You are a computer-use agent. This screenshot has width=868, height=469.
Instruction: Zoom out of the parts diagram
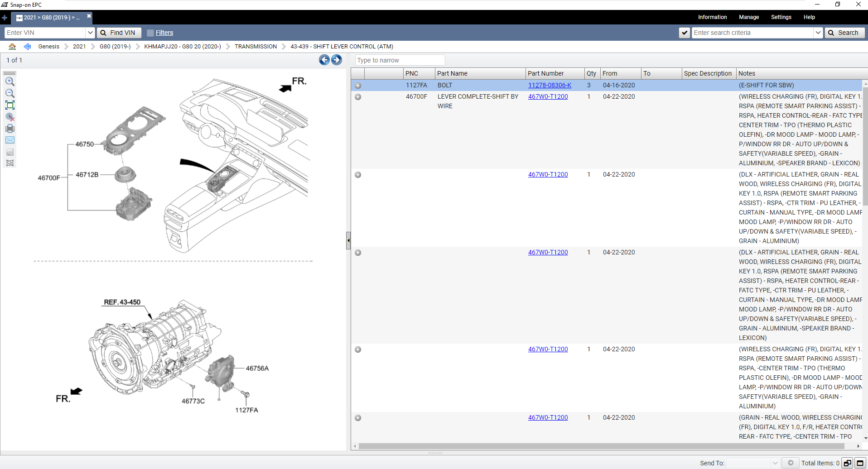[10, 93]
